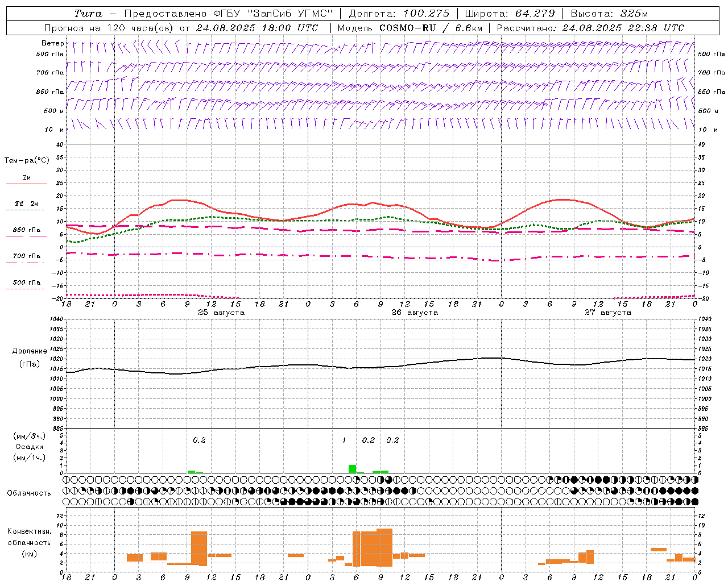The height and width of the screenshot is (582, 728).
Task: Click the "2м" temperature legend entry
Action: [x=27, y=178]
